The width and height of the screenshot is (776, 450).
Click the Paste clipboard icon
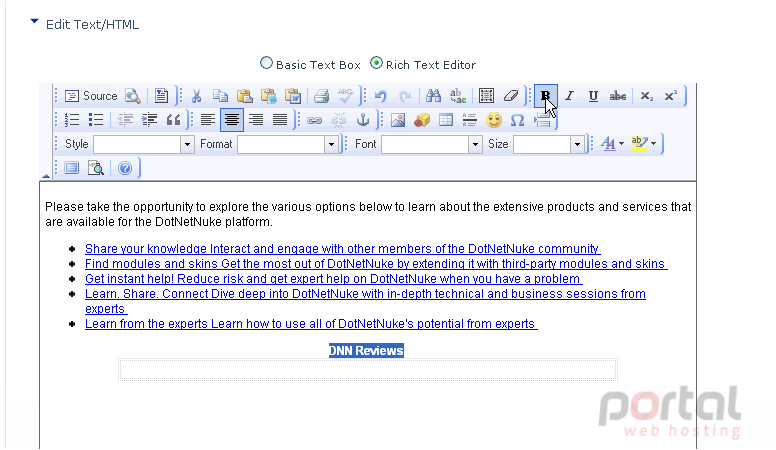coord(244,96)
